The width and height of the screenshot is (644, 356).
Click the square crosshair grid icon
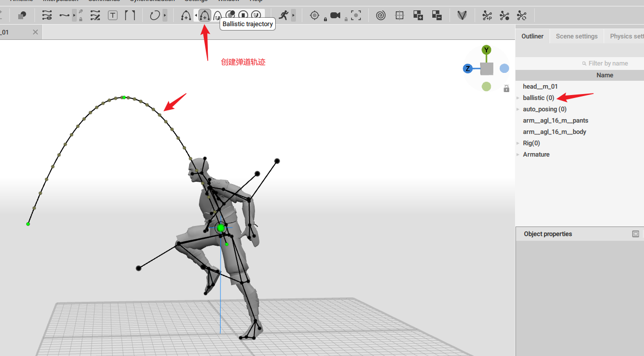pos(400,16)
